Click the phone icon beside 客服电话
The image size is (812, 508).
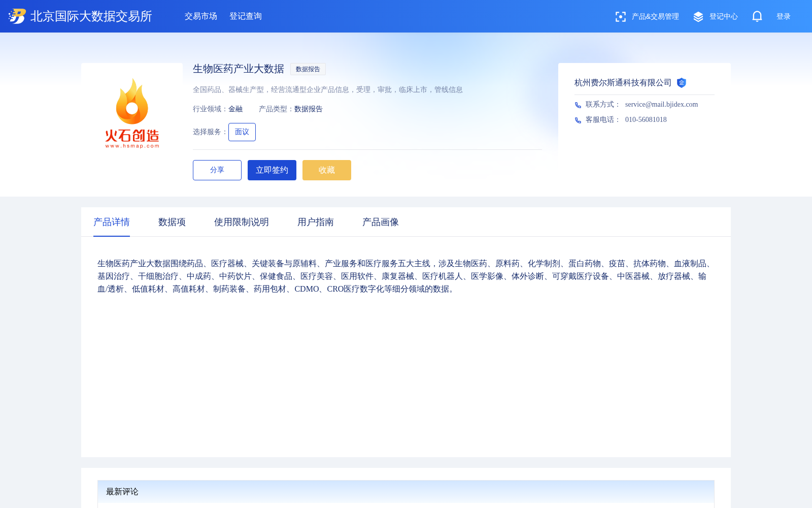pos(578,120)
